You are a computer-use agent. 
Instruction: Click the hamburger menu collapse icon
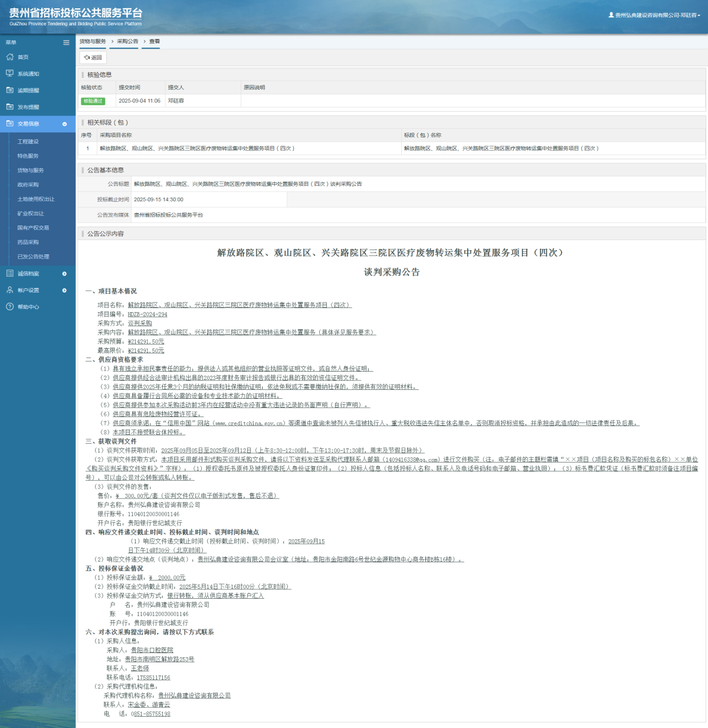tap(66, 42)
